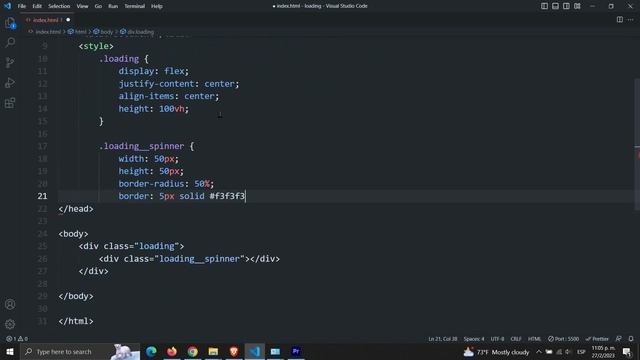The image size is (640, 360).
Task: Click the unsaved dot on index.html tab
Action: [x=68, y=20]
